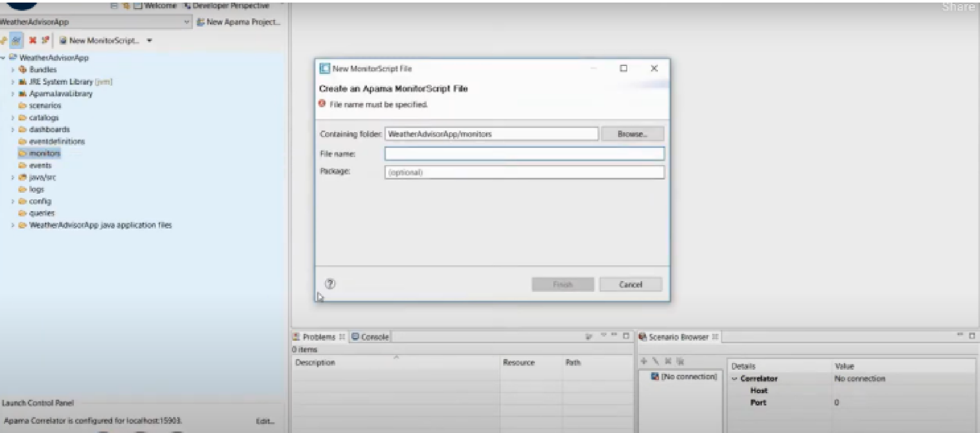Click the File name input field
This screenshot has width=980, height=433.
click(x=524, y=154)
